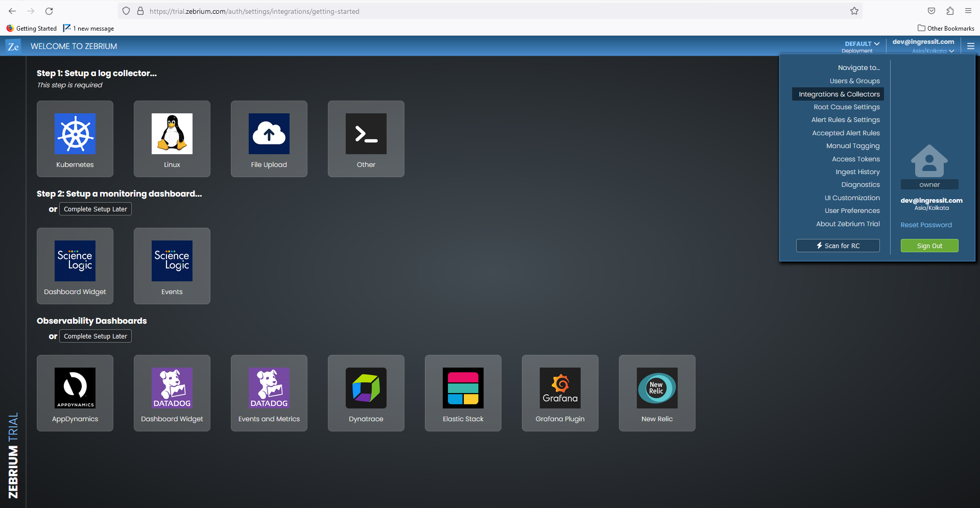Click the Zebrium Ze logo icon
This screenshot has height=508, width=980.
[x=13, y=46]
